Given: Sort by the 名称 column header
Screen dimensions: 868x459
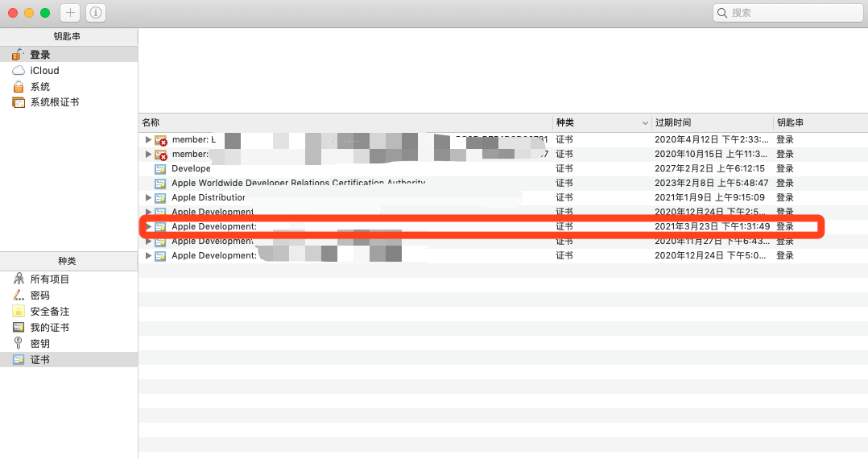Looking at the screenshot, I should (345, 122).
